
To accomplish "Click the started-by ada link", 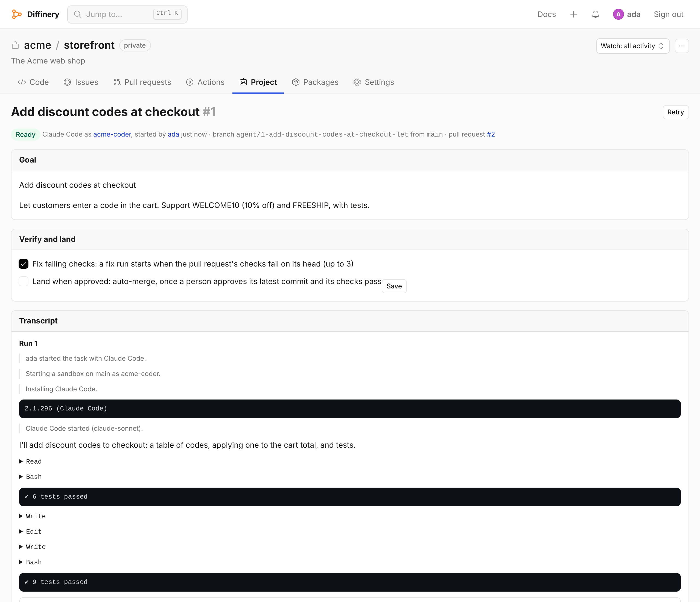I will 173,134.
